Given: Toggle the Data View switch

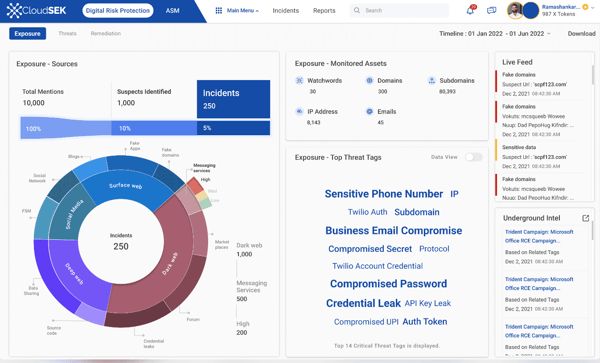Looking at the screenshot, I should click(474, 157).
